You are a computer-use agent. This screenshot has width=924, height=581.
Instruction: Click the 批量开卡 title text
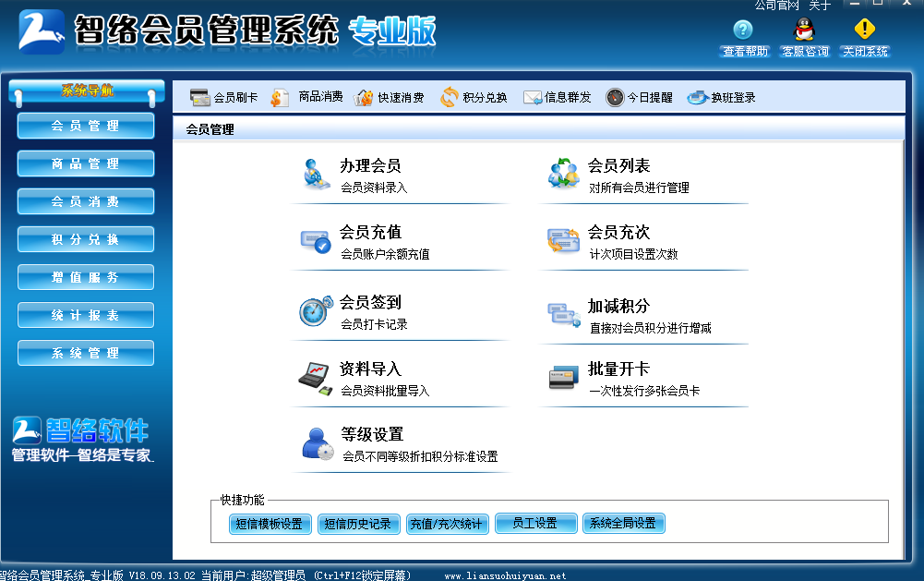tap(618, 369)
